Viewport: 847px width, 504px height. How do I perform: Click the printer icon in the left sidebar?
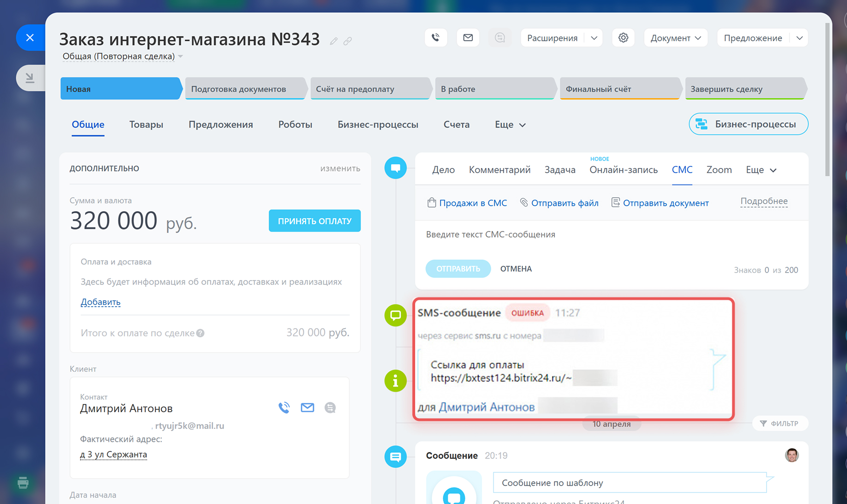[x=23, y=483]
